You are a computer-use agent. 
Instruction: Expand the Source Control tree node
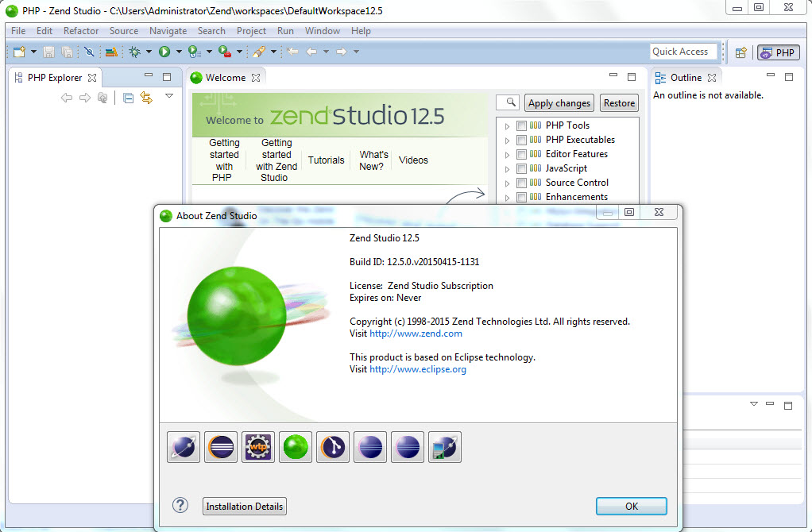coord(507,183)
